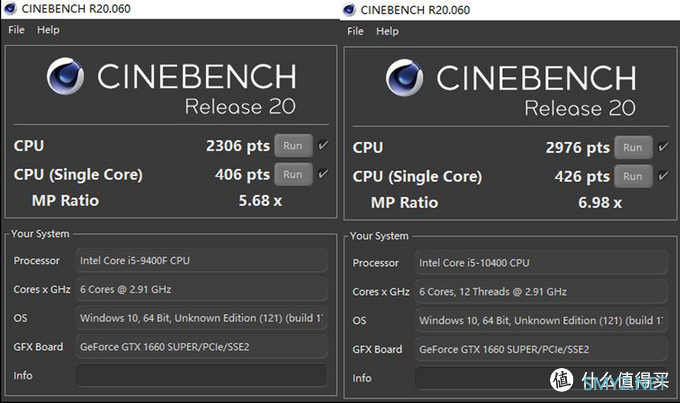Click GeForce GTX 1660 SUPER field in left window
680x403 pixels.
pyautogui.click(x=202, y=347)
